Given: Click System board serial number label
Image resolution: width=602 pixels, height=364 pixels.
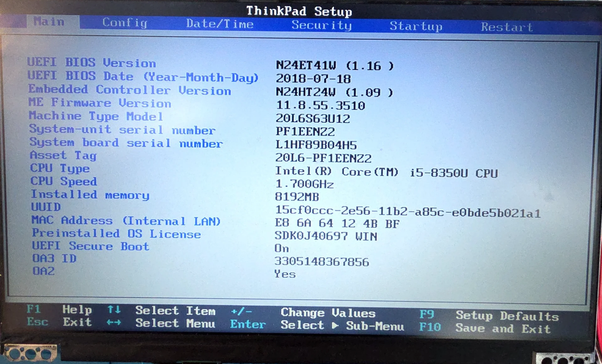Looking at the screenshot, I should point(126,143).
